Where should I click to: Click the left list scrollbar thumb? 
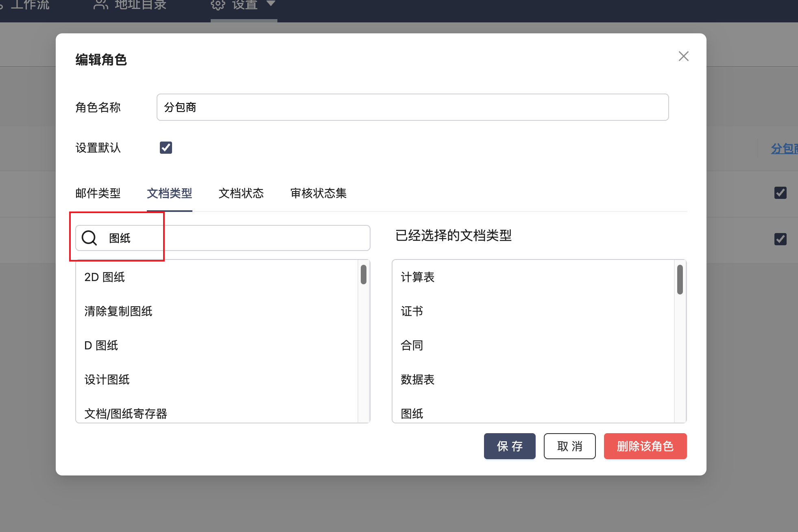pyautogui.click(x=364, y=275)
